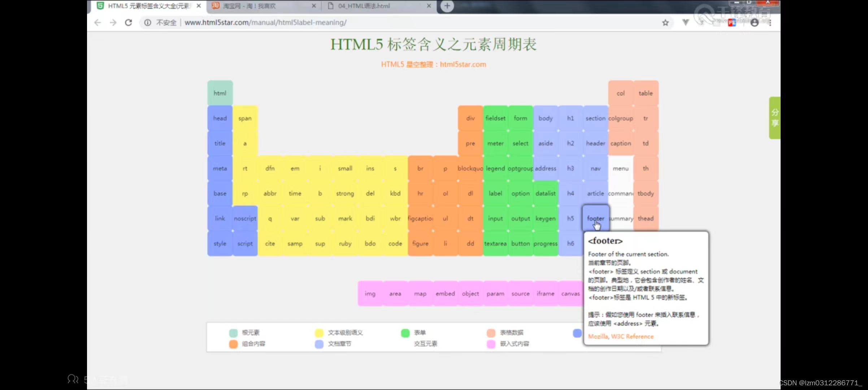868x390 pixels.
Task: Click the embed element tile
Action: point(445,294)
